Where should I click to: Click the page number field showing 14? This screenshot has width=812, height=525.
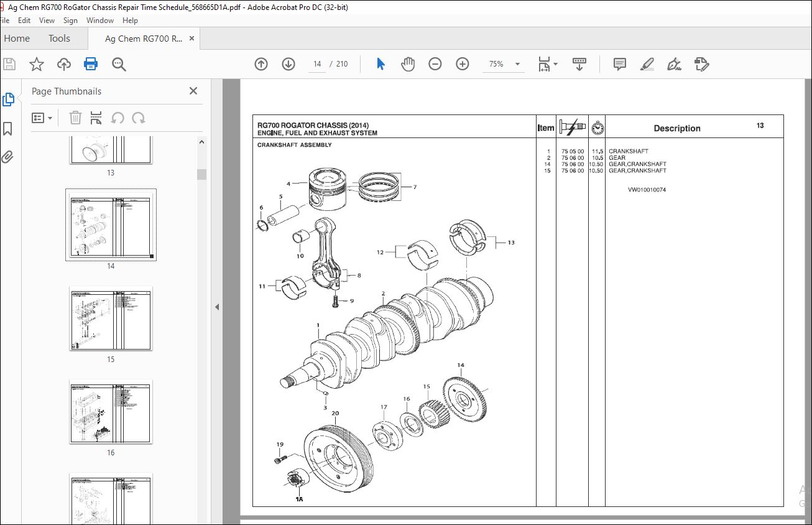pos(317,64)
